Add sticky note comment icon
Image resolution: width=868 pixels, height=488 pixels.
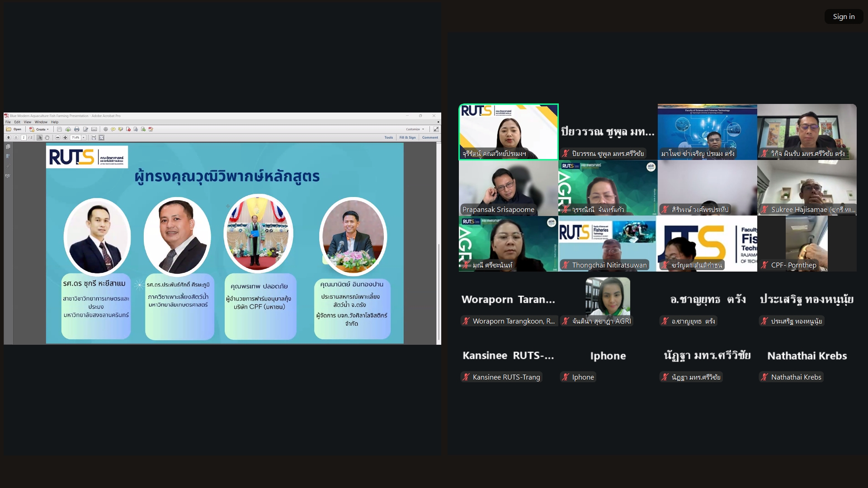click(113, 129)
